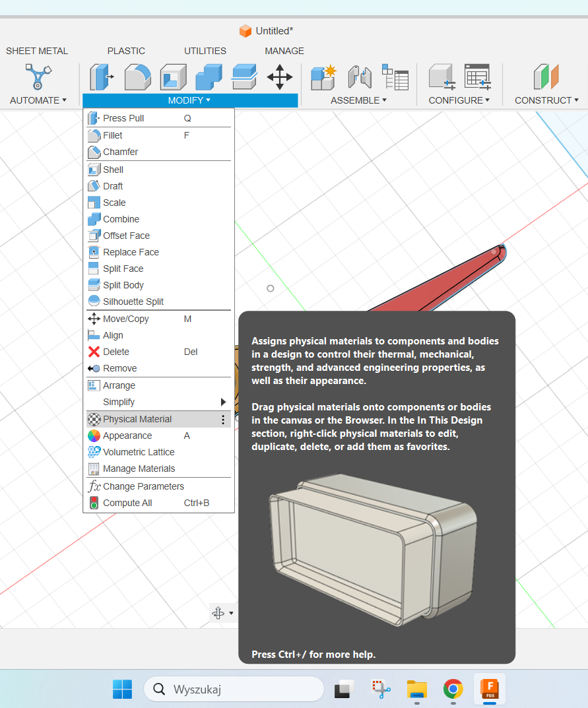Choose Draft from Modify menu
Image resolution: width=588 pixels, height=708 pixels.
158,186
